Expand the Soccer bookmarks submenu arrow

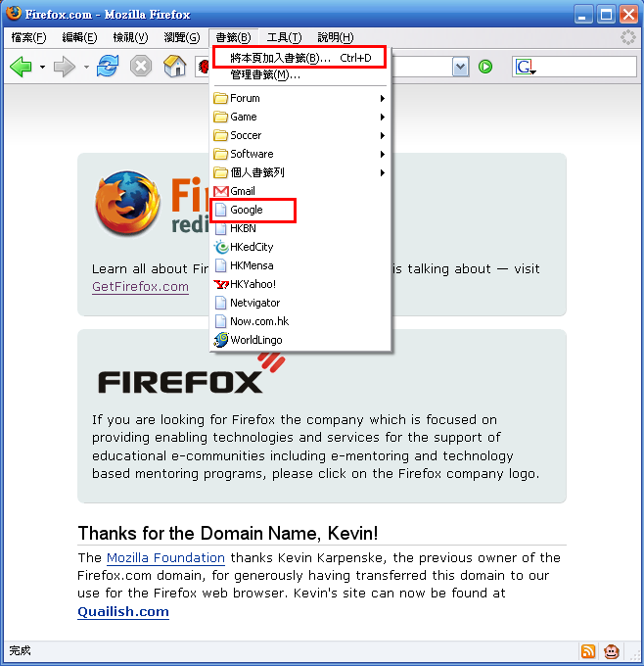(383, 135)
